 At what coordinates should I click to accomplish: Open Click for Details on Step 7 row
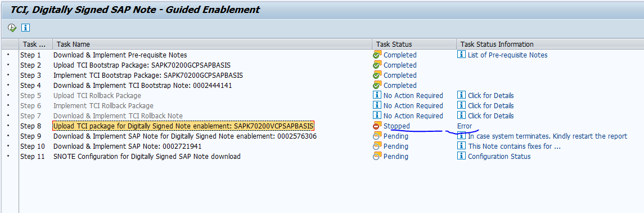point(491,116)
